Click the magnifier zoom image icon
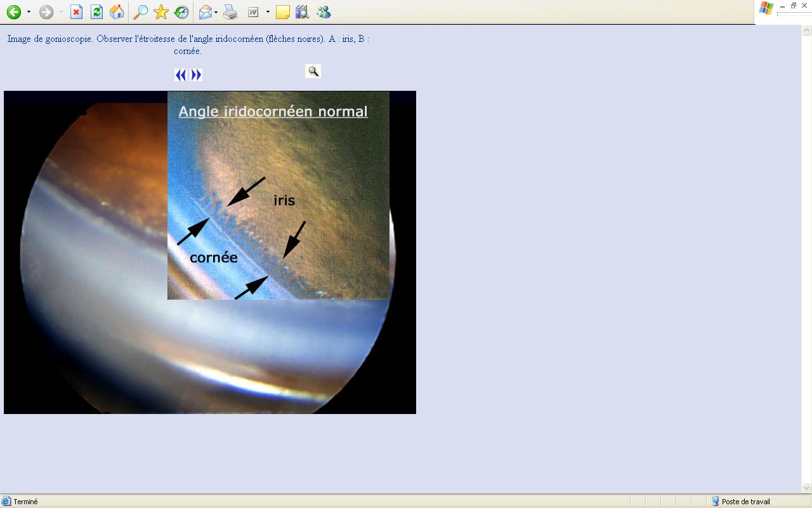 pyautogui.click(x=313, y=71)
